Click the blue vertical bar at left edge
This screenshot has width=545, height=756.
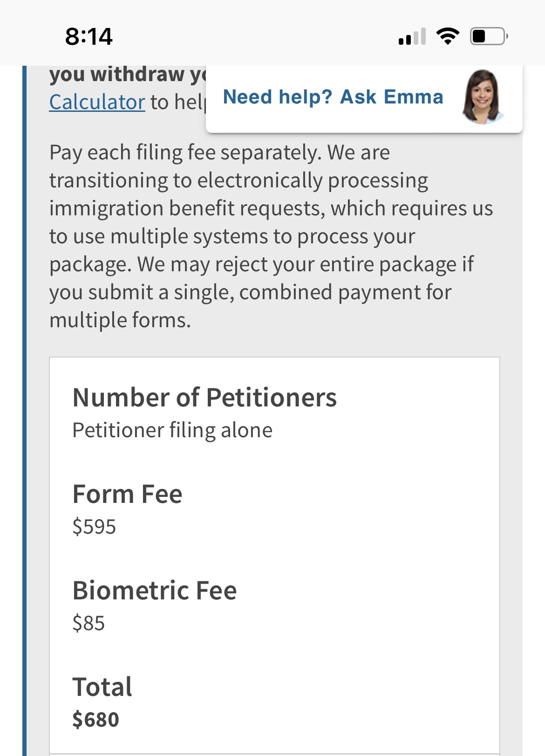25,410
